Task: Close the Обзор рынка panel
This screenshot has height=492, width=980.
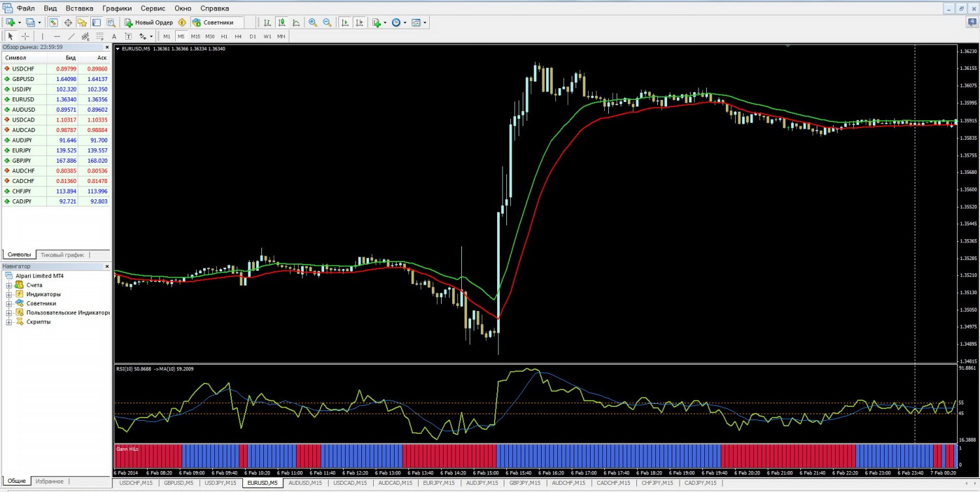Action: click(107, 47)
